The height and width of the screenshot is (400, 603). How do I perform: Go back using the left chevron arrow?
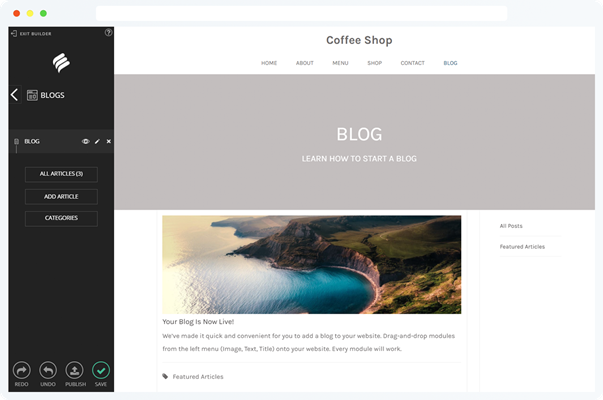click(15, 95)
